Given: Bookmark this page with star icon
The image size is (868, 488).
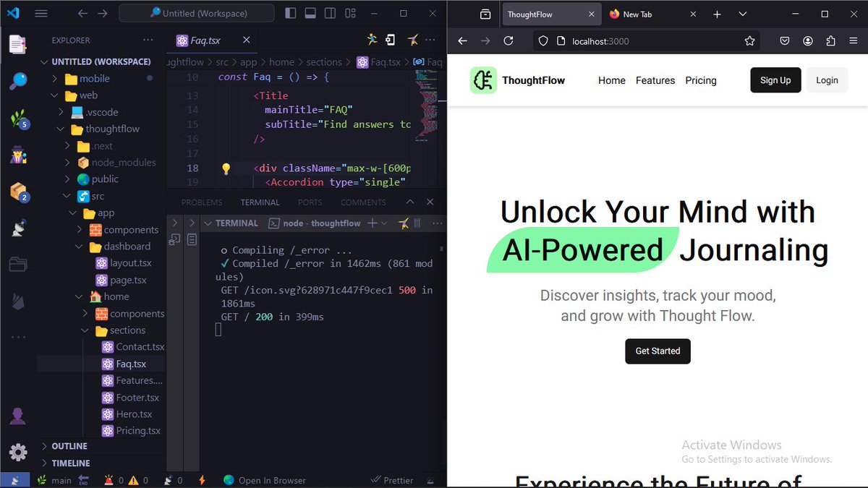Looking at the screenshot, I should point(749,41).
